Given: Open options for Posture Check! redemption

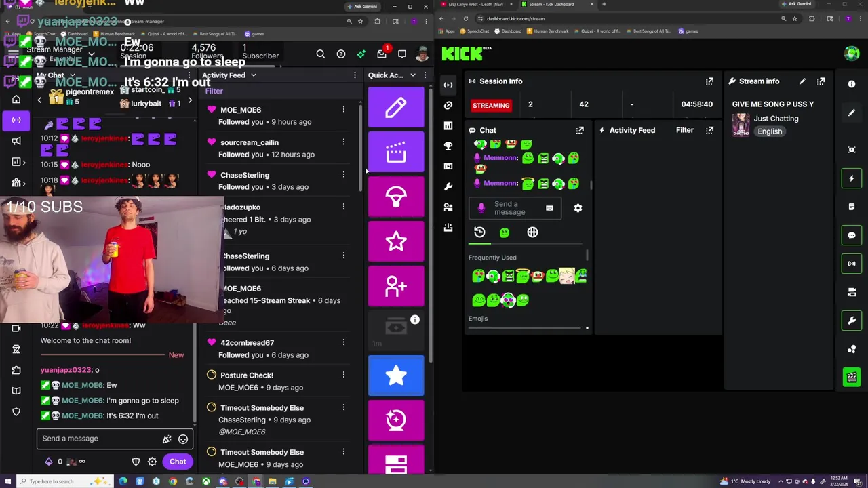Looking at the screenshot, I should (343, 375).
